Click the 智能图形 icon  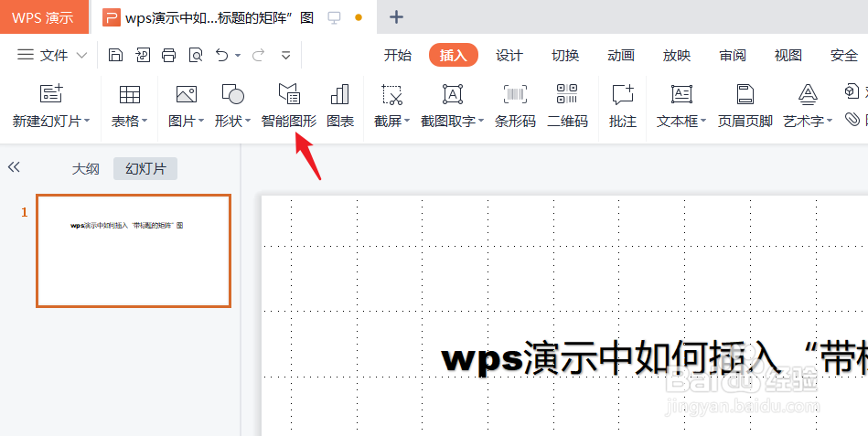pyautogui.click(x=289, y=94)
